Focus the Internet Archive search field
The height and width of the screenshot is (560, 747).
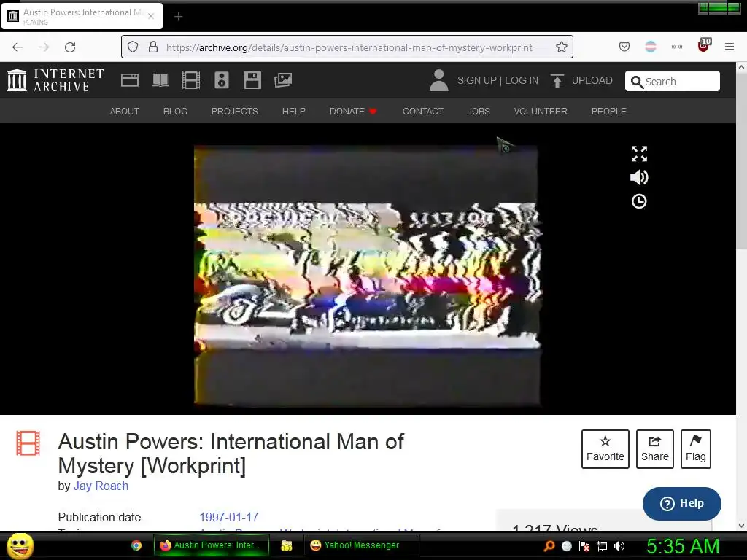tap(672, 81)
